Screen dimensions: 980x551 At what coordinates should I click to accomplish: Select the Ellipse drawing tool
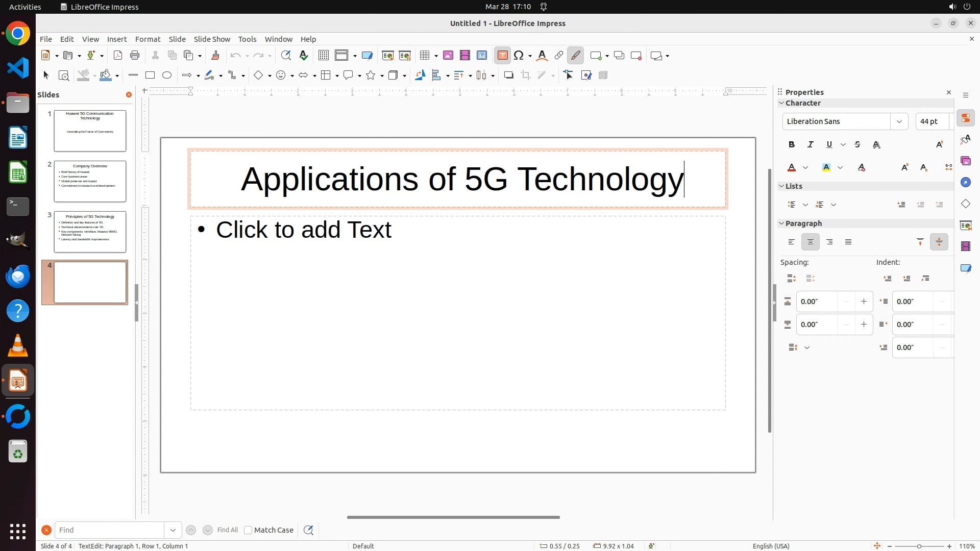point(167,76)
